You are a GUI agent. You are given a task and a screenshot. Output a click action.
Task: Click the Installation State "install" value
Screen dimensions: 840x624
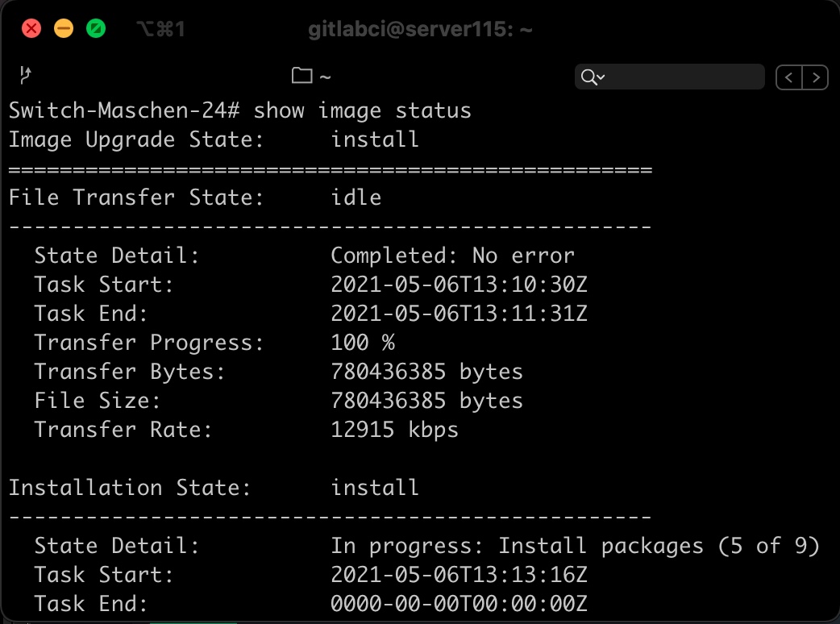coord(375,488)
